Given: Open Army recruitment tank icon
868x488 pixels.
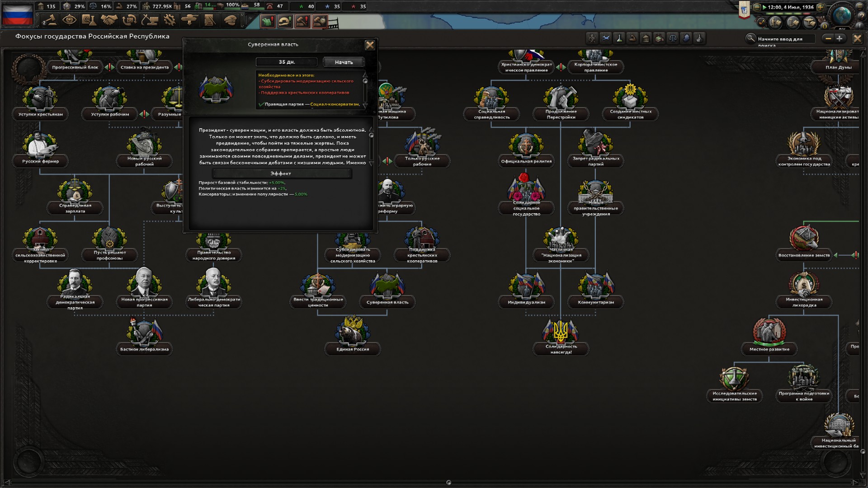Looking at the screenshot, I should click(189, 20).
